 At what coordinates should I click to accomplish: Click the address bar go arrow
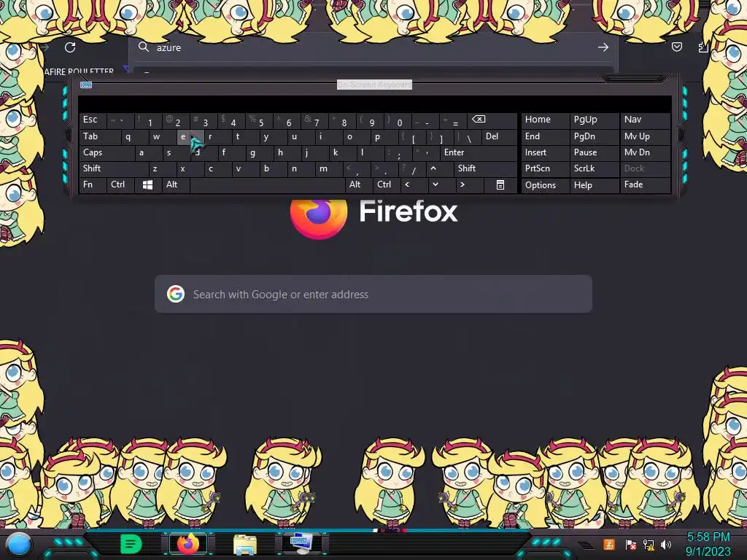(x=603, y=47)
